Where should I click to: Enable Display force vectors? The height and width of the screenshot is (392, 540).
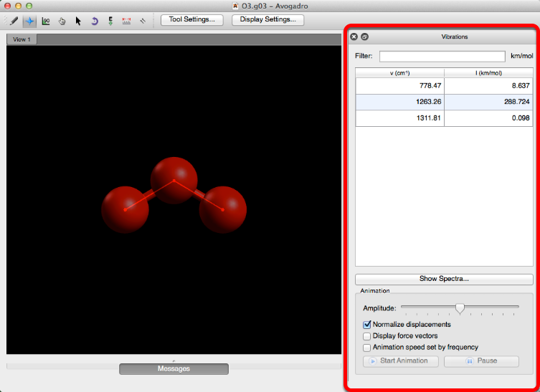pyautogui.click(x=368, y=335)
